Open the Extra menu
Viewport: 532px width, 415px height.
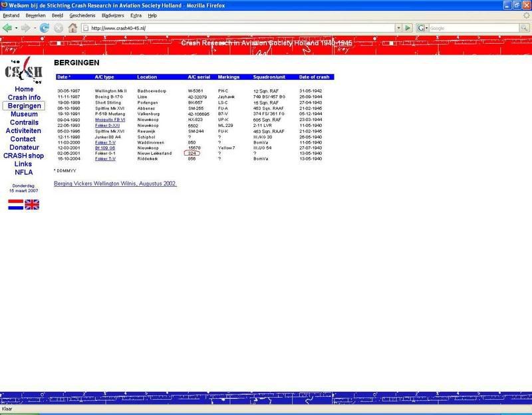coord(136,15)
